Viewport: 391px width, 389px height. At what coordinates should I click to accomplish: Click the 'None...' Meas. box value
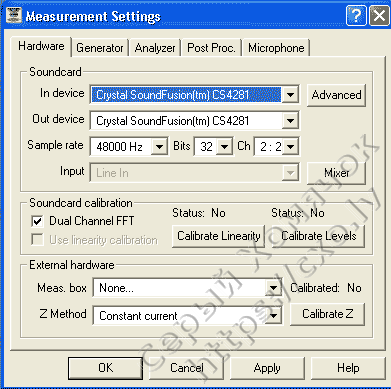(x=116, y=288)
